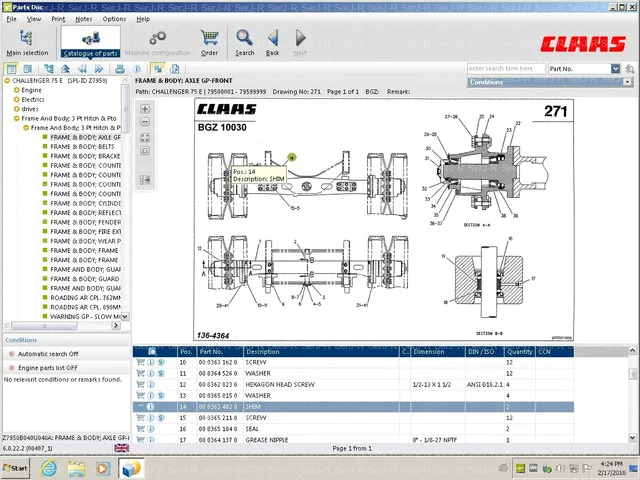Collapse the nested Frame And Body child node
This screenshot has height=480, width=640.
[x=26, y=128]
